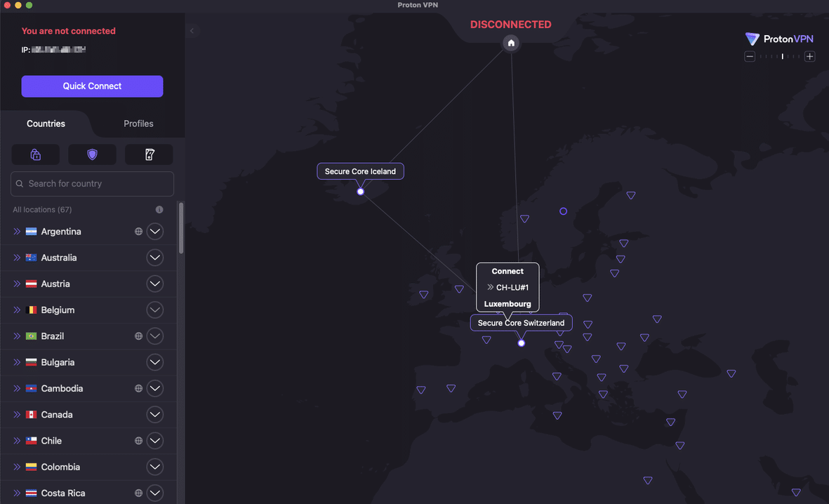The width and height of the screenshot is (829, 504).
Task: Click the Secure Core Iceland map node
Action: click(360, 191)
